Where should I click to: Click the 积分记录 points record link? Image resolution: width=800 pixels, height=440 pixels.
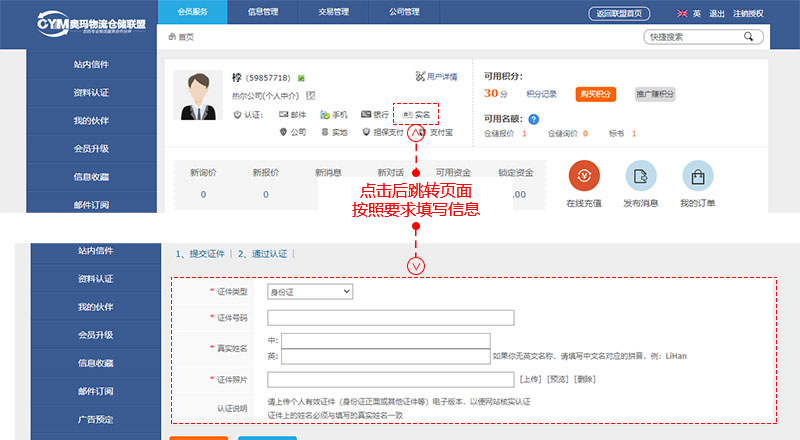point(541,94)
